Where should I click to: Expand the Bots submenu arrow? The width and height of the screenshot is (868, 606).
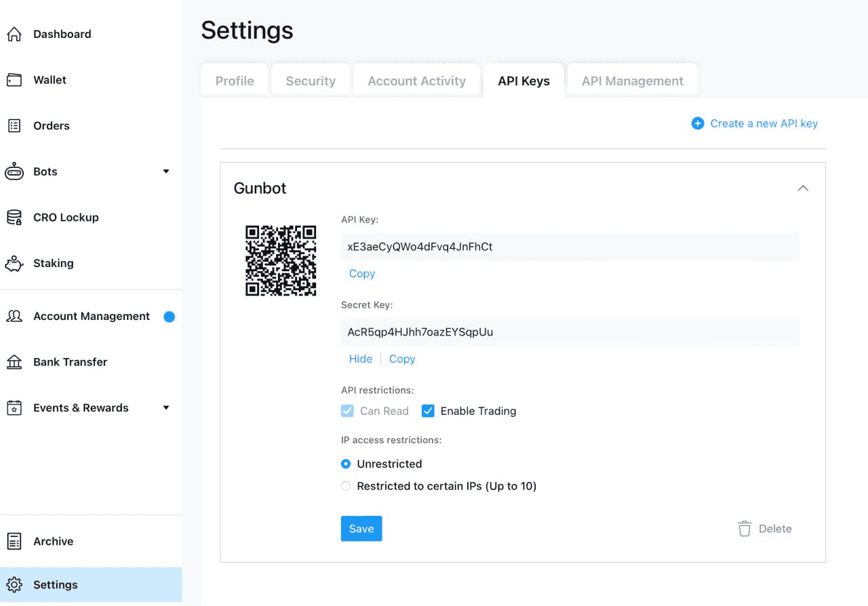tap(166, 171)
